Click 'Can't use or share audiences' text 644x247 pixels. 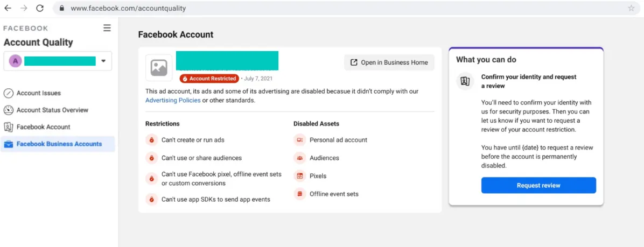(x=202, y=158)
